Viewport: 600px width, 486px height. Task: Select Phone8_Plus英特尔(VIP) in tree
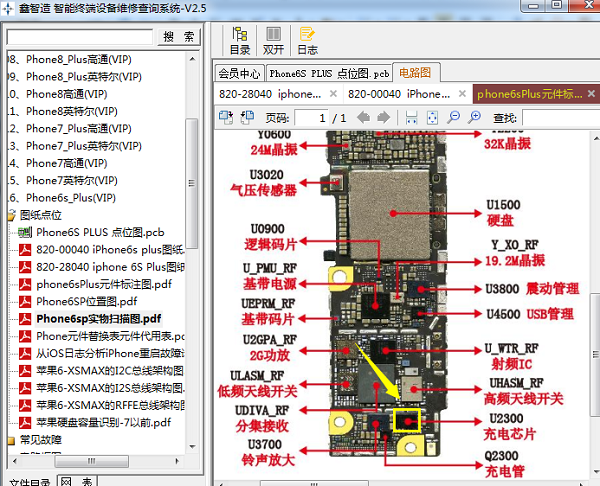tap(84, 77)
